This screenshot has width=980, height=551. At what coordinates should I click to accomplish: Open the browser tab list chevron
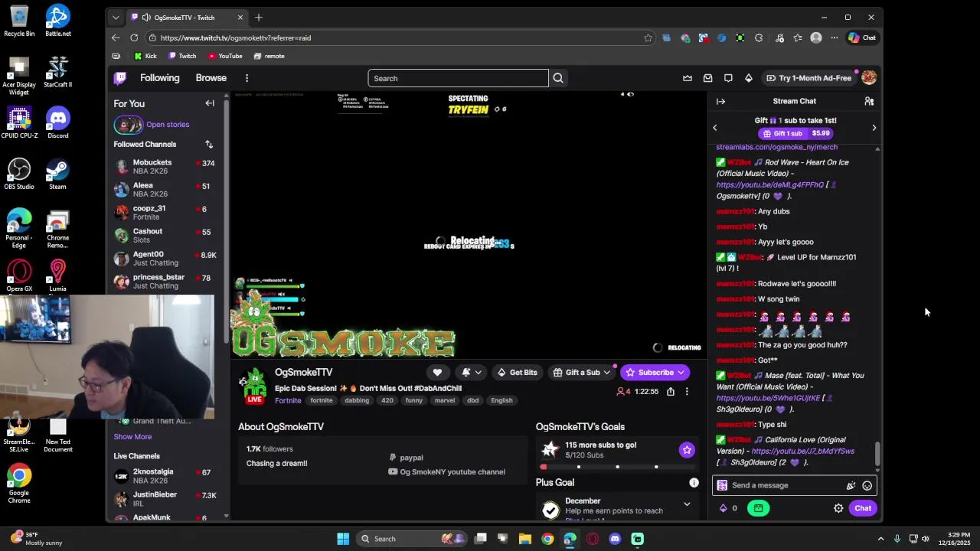116,18
